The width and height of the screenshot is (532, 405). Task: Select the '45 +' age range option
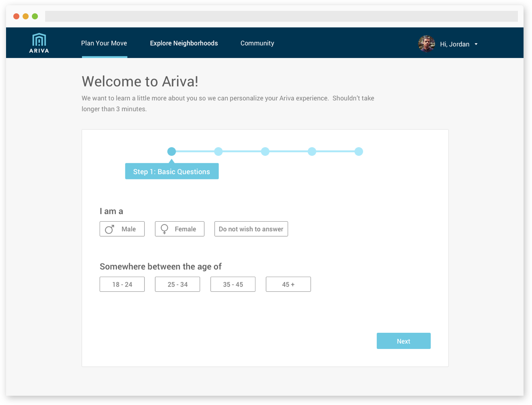tap(288, 284)
